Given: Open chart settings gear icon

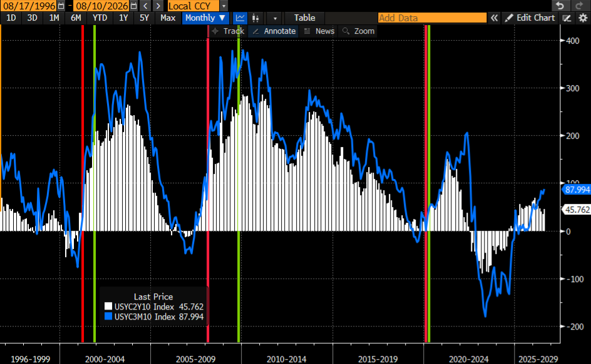Looking at the screenshot, I should click(583, 18).
